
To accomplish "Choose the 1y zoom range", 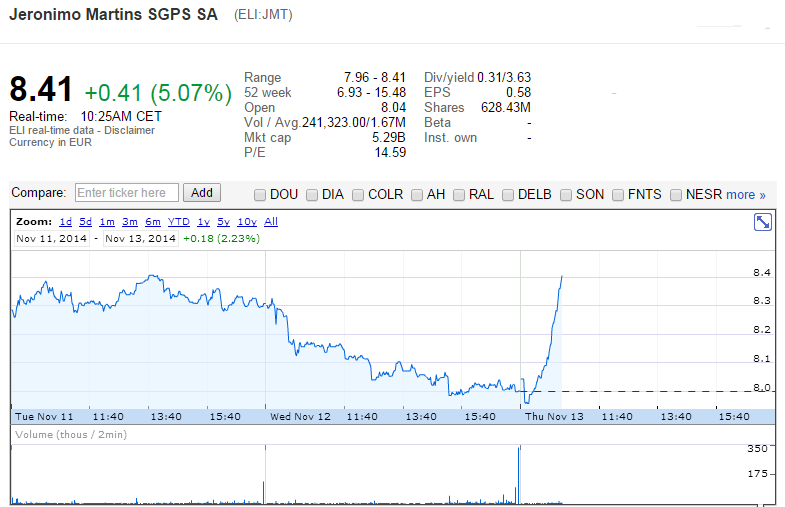I will point(203,222).
